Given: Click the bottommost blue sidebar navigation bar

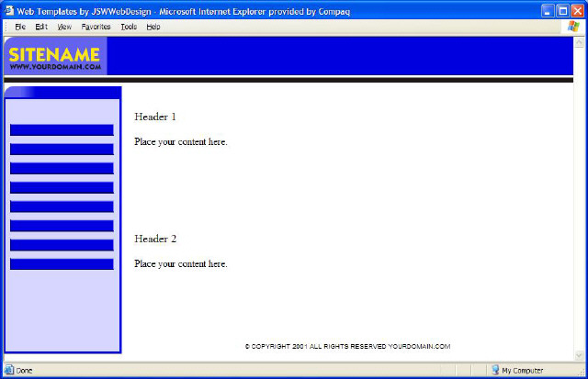Looking at the screenshot, I should click(x=62, y=264).
